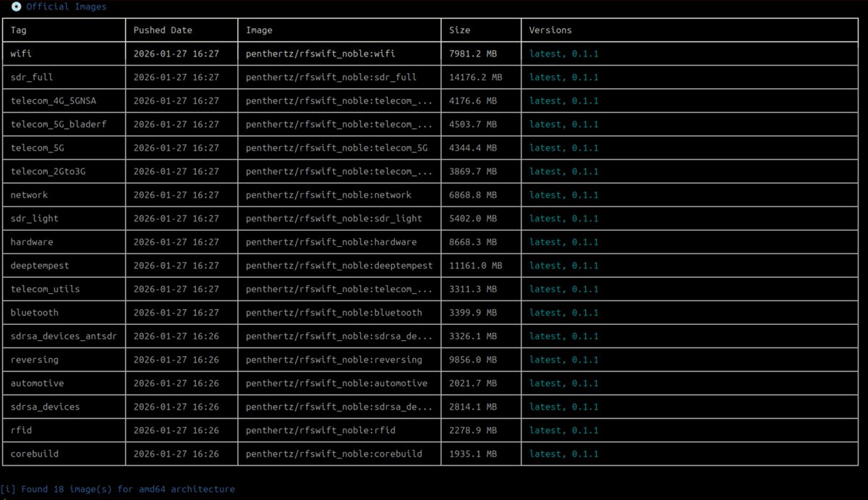
Task: Click the size value "2814.1 MB"
Action: pyautogui.click(x=472, y=407)
